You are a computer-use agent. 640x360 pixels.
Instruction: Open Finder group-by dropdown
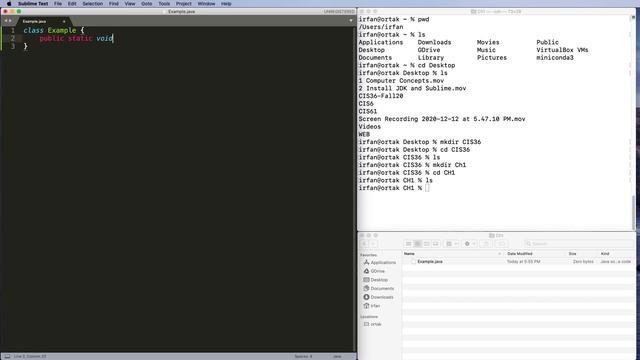(451, 244)
